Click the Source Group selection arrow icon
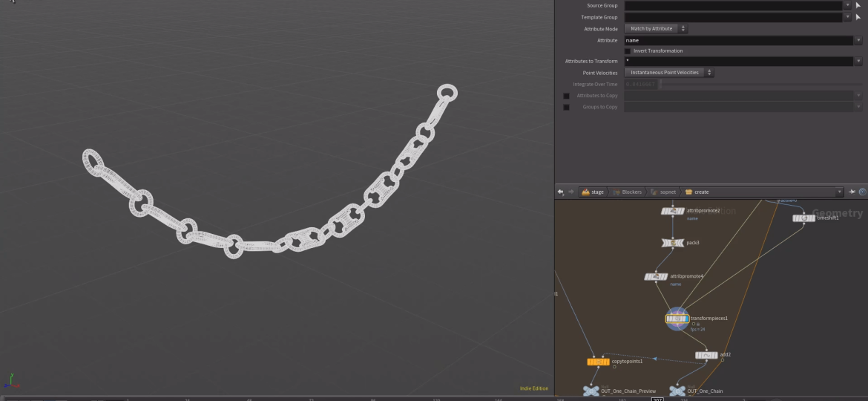 click(x=858, y=6)
